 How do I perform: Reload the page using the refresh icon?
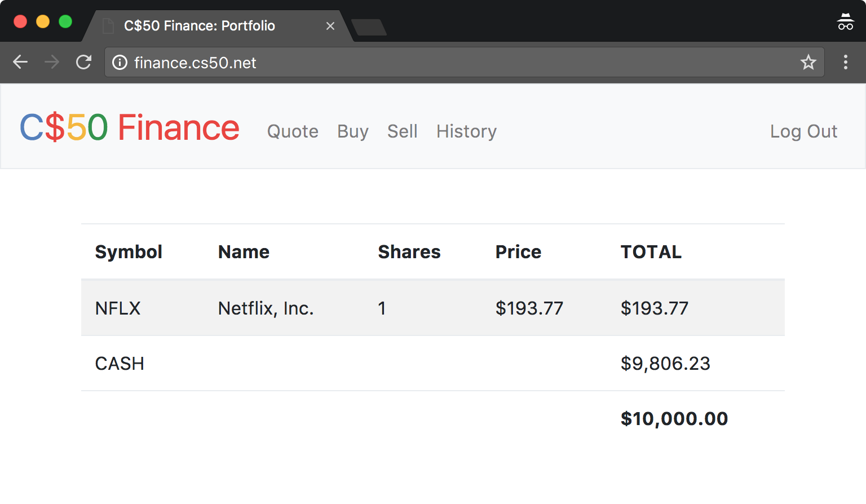pos(83,62)
